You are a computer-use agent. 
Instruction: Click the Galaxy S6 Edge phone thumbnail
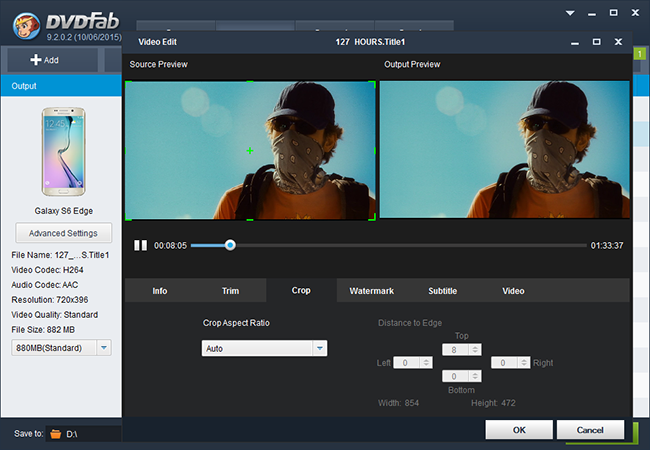click(63, 152)
